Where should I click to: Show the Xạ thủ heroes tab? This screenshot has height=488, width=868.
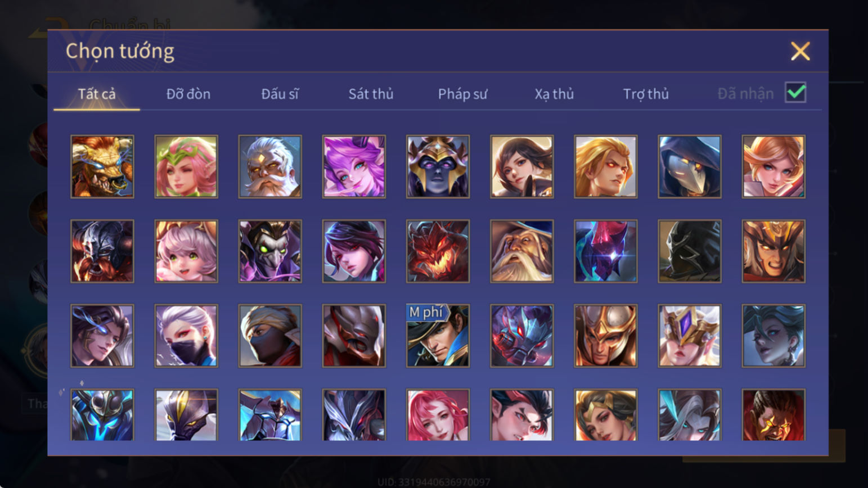pos(554,94)
